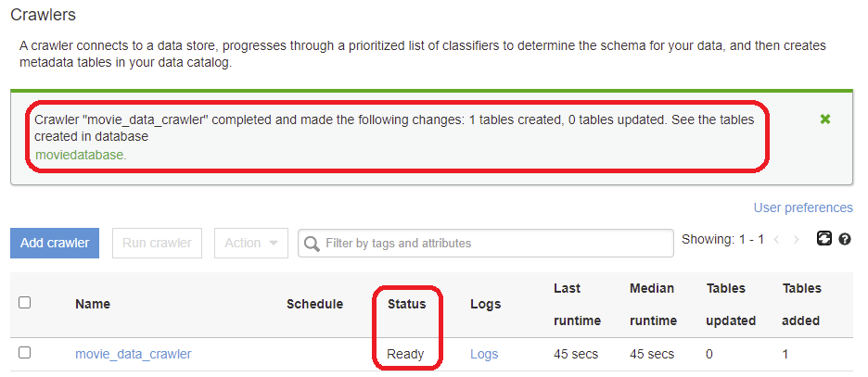Open the moviedatabase link

point(80,155)
